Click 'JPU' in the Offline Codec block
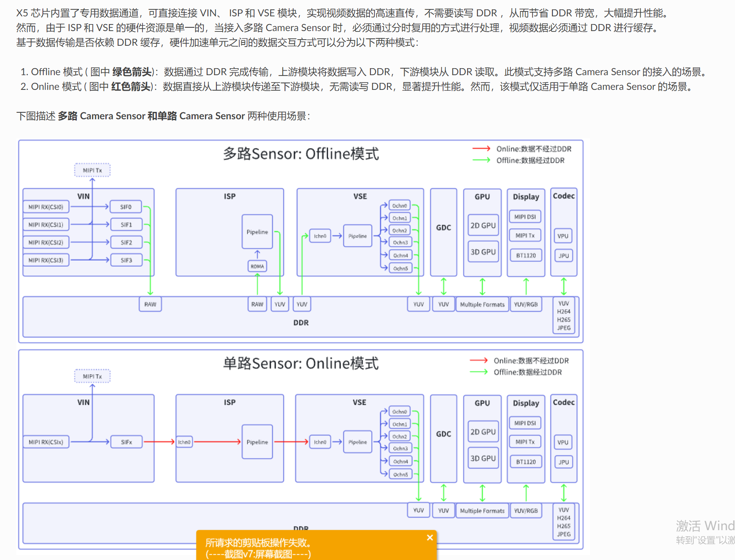This screenshot has width=735, height=560. (563, 256)
